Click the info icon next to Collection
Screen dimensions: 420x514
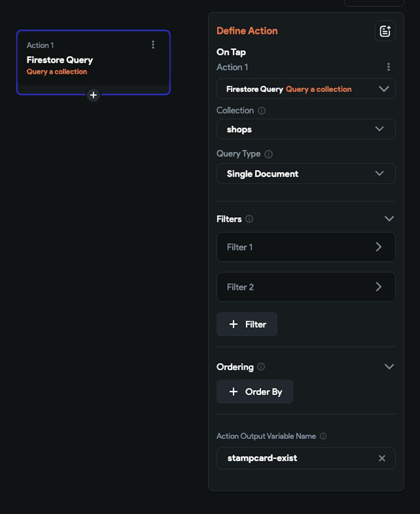[262, 111]
